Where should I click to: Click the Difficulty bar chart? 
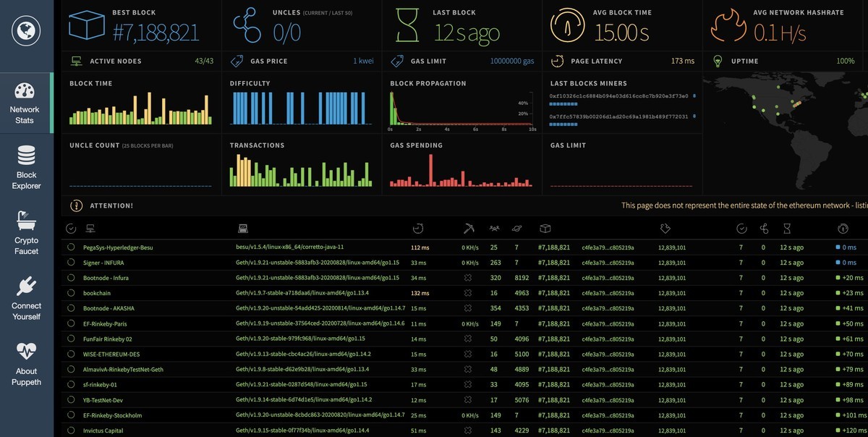(x=301, y=109)
